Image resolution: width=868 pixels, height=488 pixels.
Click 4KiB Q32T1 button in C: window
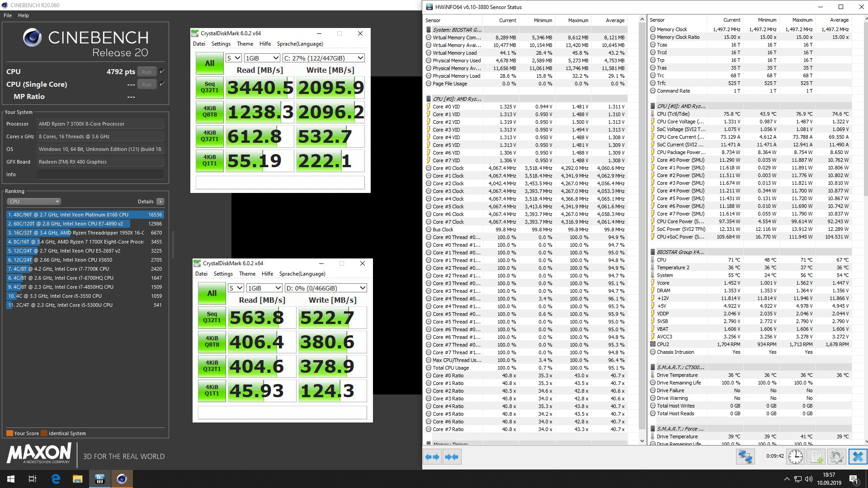click(x=210, y=136)
